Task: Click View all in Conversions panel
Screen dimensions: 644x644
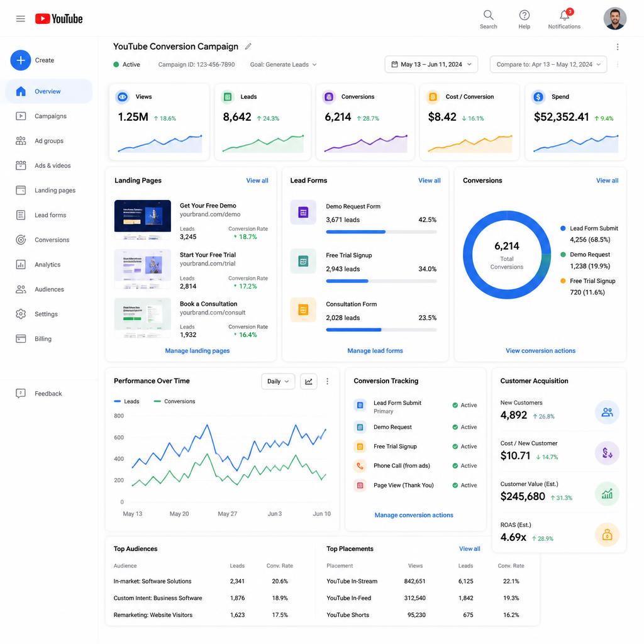Action: (607, 180)
